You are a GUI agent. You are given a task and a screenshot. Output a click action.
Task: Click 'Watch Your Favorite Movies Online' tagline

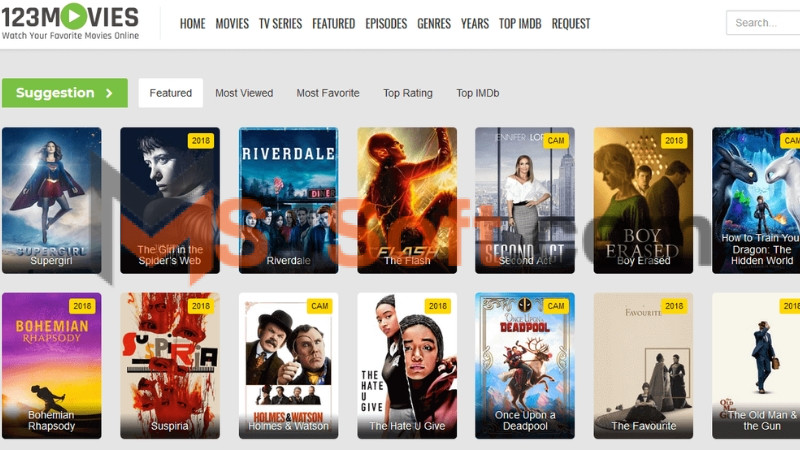pos(70,36)
